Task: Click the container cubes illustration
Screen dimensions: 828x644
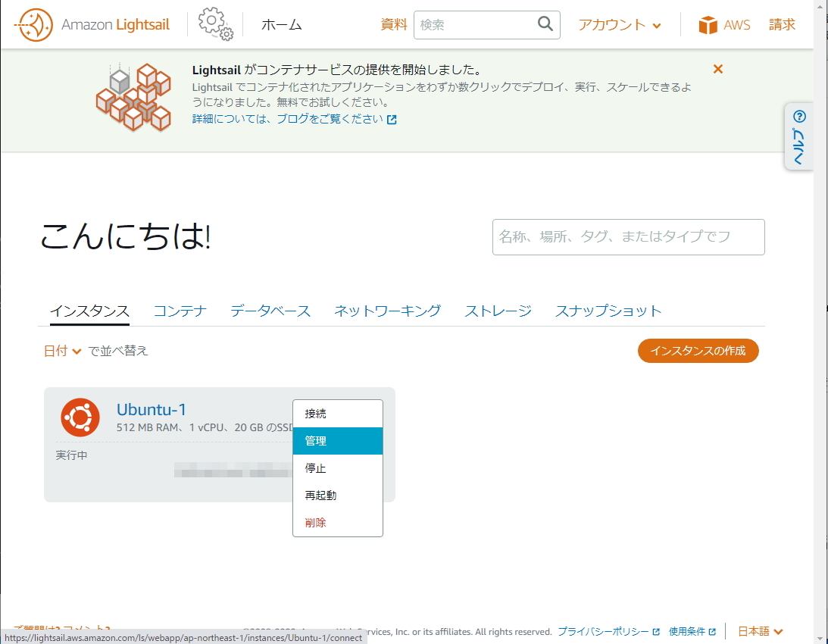Action: [x=133, y=97]
